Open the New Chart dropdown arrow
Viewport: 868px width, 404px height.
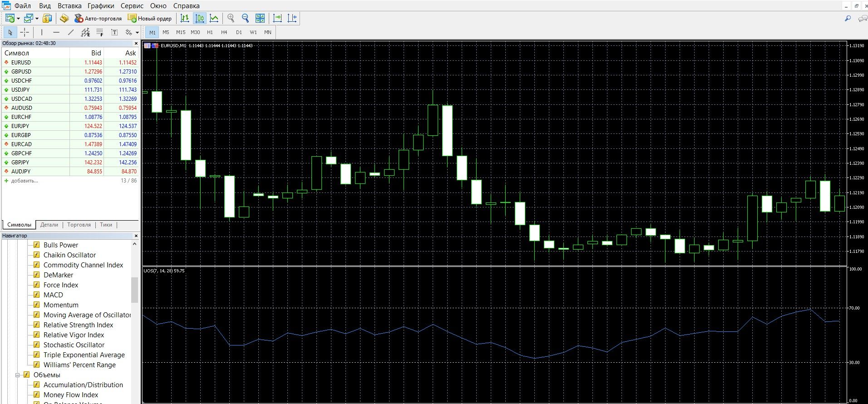pyautogui.click(x=18, y=19)
